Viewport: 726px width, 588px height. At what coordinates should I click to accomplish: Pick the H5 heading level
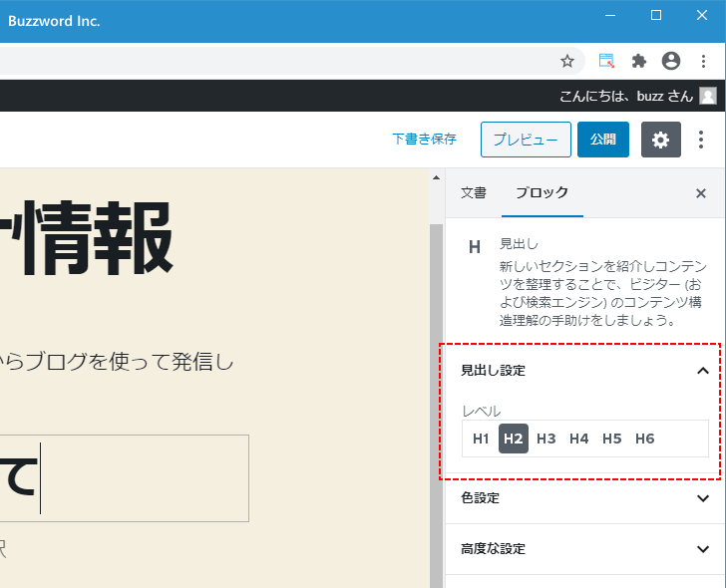(x=612, y=439)
